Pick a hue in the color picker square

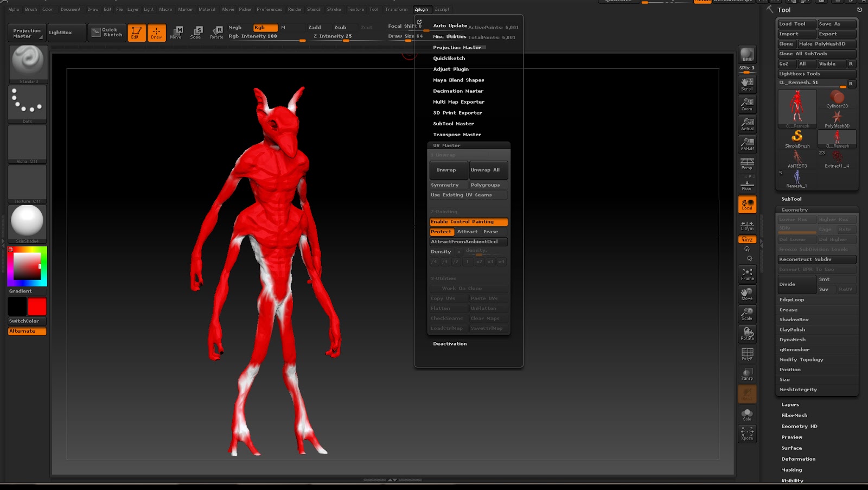click(27, 266)
